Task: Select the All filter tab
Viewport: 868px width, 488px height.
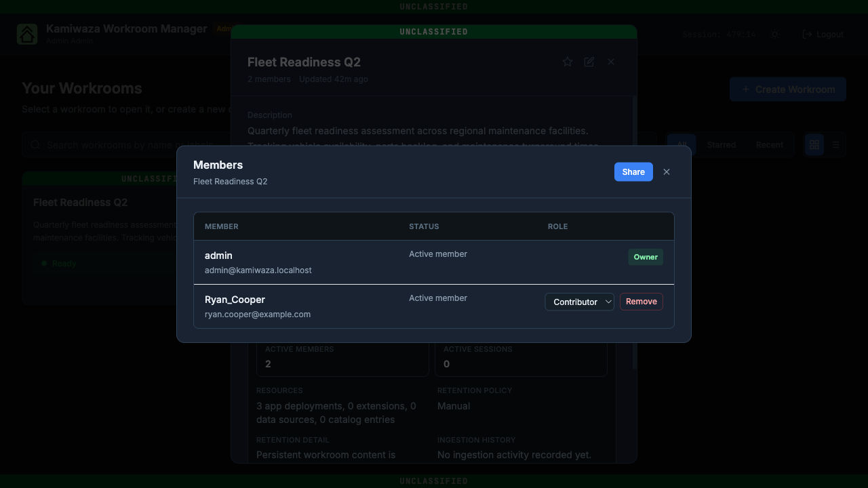Action: pos(682,145)
